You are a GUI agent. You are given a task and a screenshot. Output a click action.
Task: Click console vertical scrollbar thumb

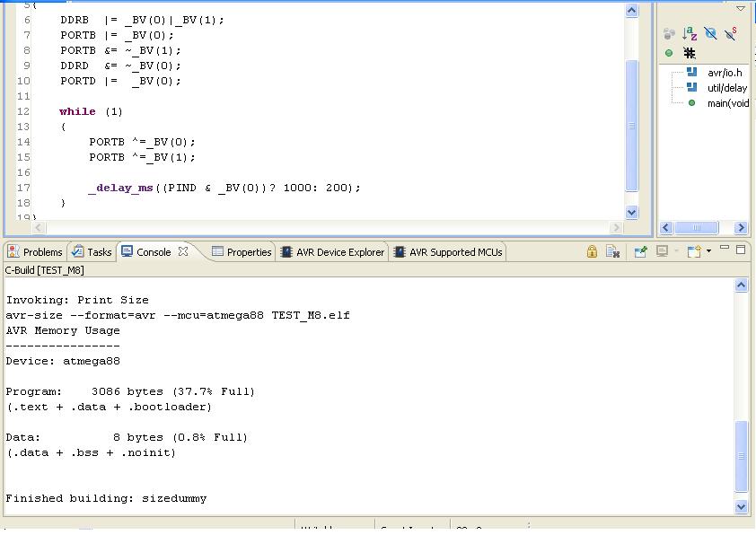tap(741, 456)
